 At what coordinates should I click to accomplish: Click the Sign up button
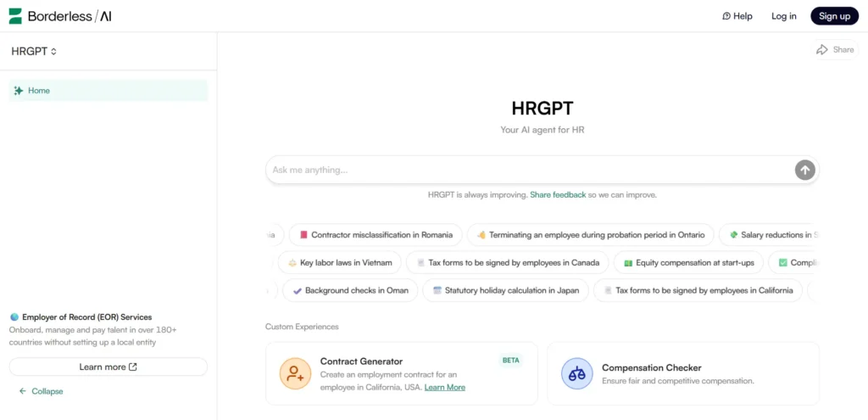pos(834,16)
